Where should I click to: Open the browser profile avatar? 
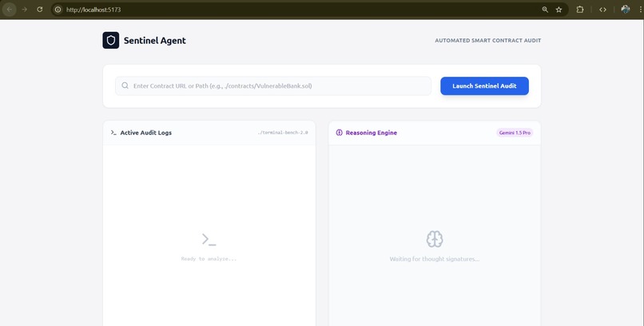click(626, 10)
